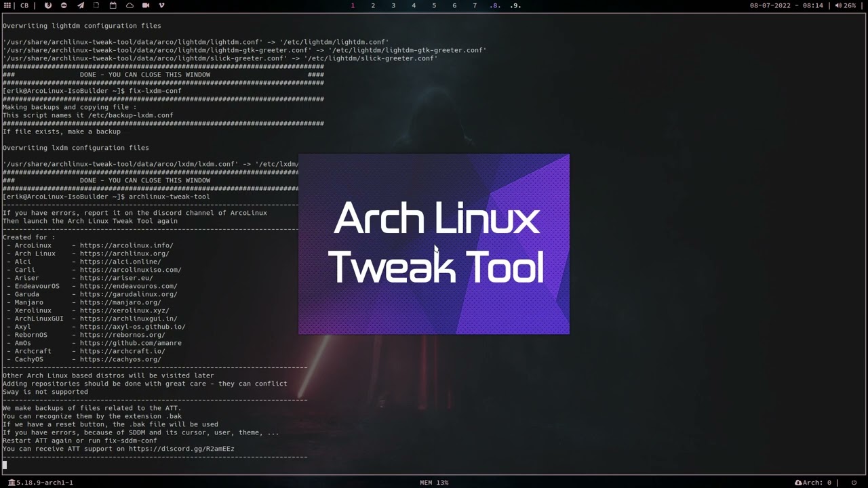The image size is (868, 488).
Task: Switch to workspace 5
Action: pyautogui.click(x=434, y=5)
